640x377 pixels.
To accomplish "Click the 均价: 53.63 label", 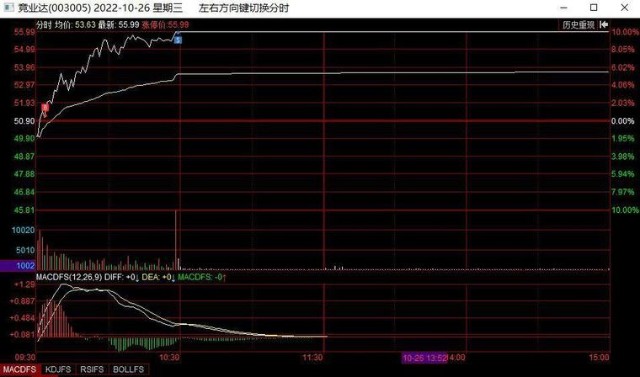I will coord(76,25).
